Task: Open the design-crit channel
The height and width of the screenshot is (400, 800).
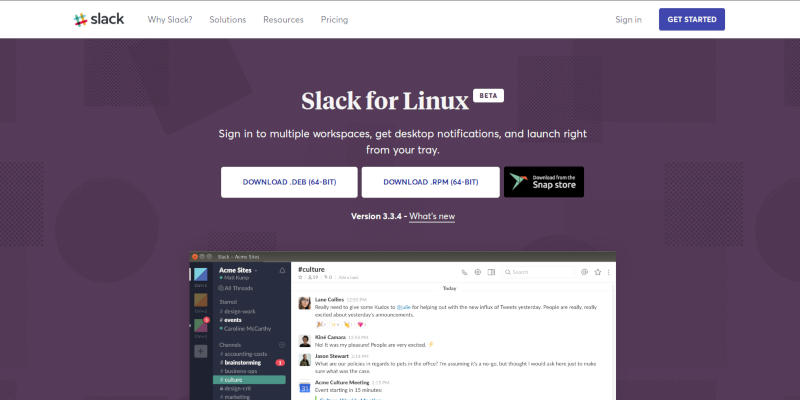Action: click(x=236, y=389)
